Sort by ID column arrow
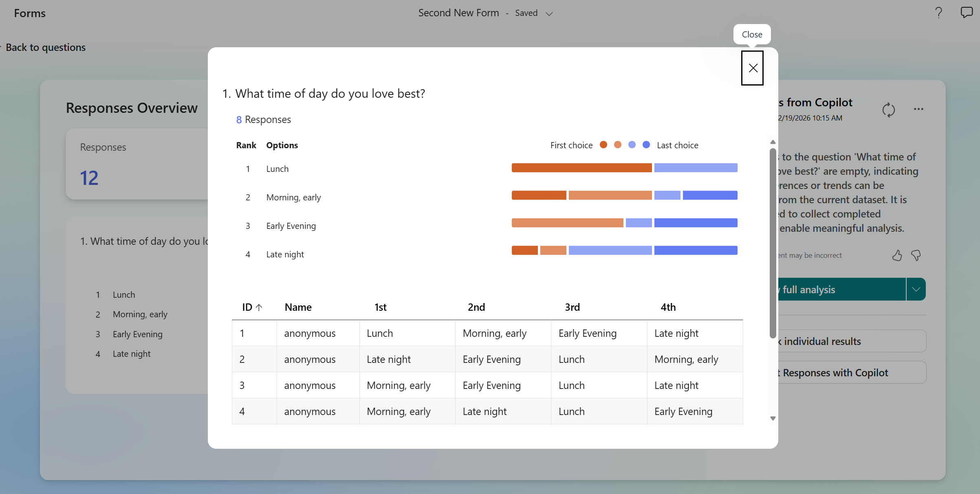The height and width of the screenshot is (494, 980). click(x=259, y=307)
